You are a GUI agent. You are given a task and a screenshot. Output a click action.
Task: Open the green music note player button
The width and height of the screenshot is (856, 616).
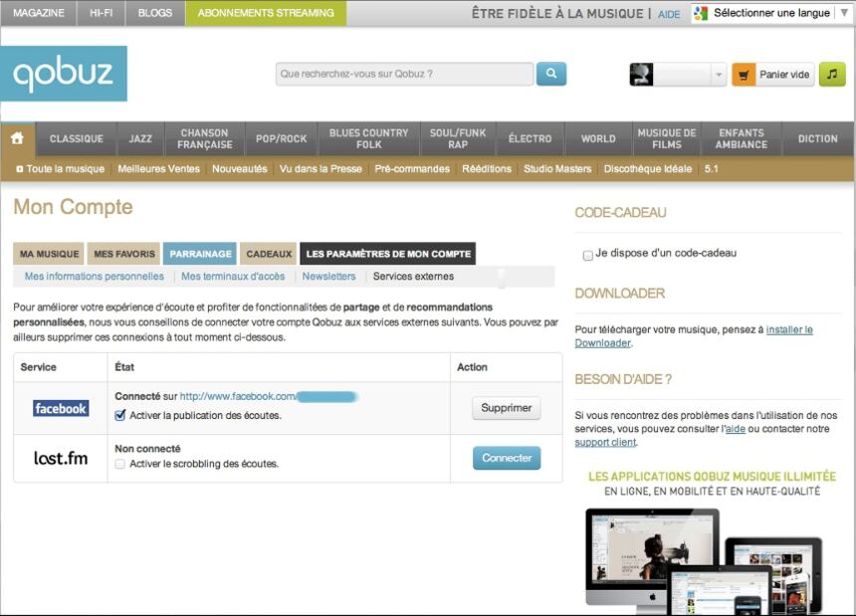(x=832, y=75)
